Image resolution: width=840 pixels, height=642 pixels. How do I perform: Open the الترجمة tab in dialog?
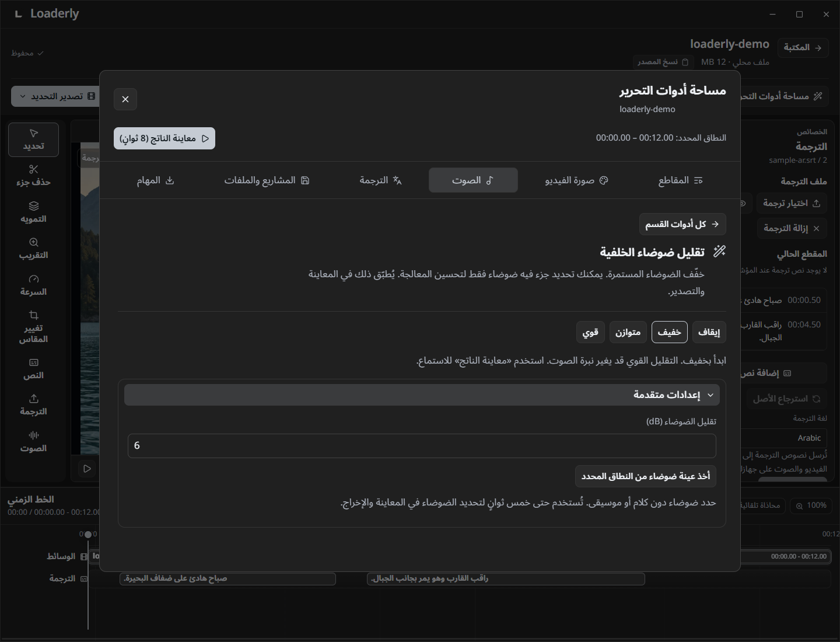pos(381,180)
